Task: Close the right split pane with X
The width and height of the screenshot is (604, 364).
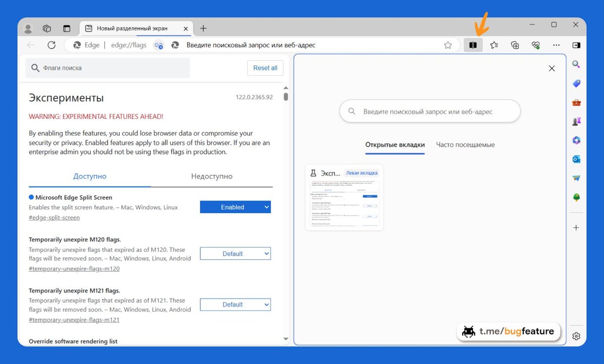Action: [x=552, y=68]
